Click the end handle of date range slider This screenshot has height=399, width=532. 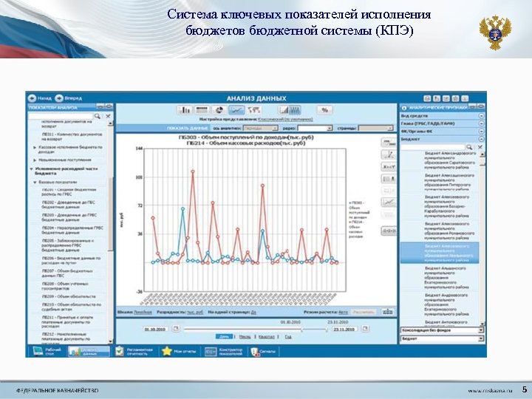[327, 329]
